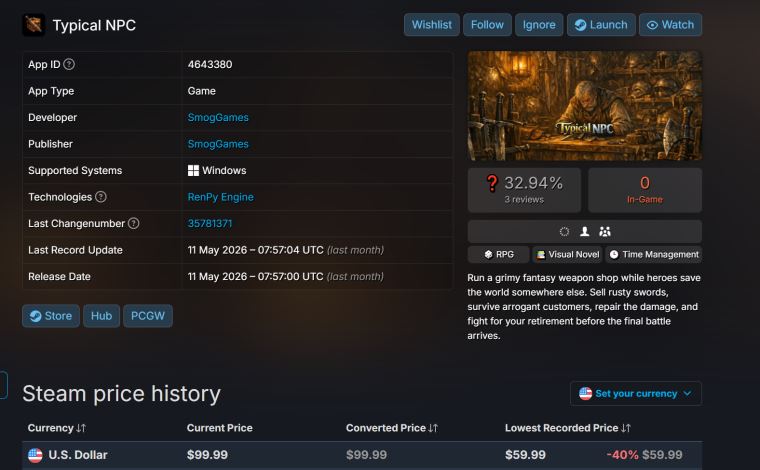Open the SmogGames developer link
This screenshot has width=760, height=470.
pyautogui.click(x=218, y=117)
